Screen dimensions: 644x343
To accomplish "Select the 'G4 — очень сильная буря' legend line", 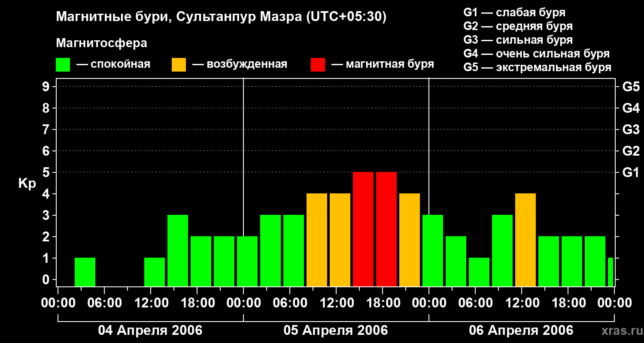I will [537, 54].
